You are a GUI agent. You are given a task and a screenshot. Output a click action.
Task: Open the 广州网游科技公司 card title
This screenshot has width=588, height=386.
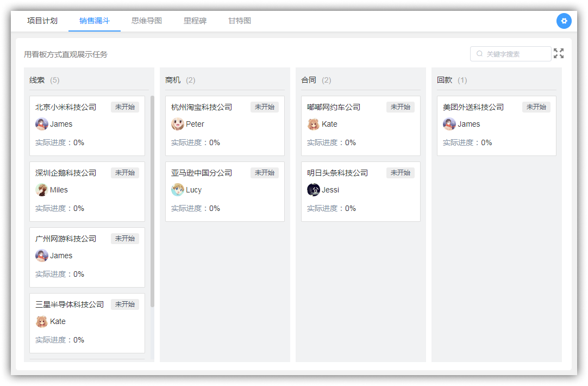[x=66, y=239]
